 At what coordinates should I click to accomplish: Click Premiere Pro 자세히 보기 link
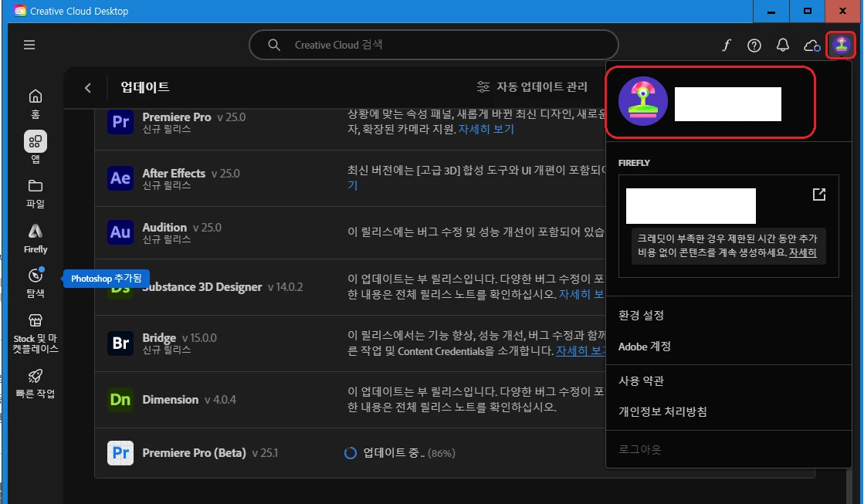[486, 129]
